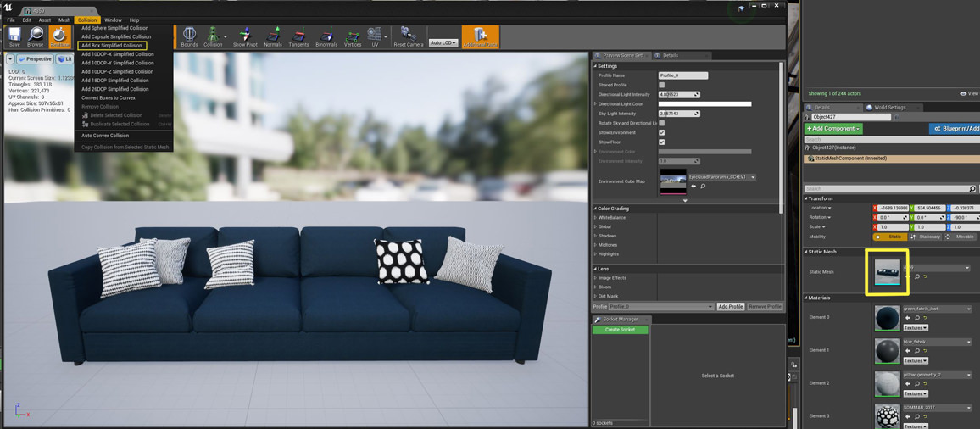Open the green_fabrik_Inst material dropdown
Image resolution: width=980 pixels, height=429 pixels.
[x=936, y=309]
